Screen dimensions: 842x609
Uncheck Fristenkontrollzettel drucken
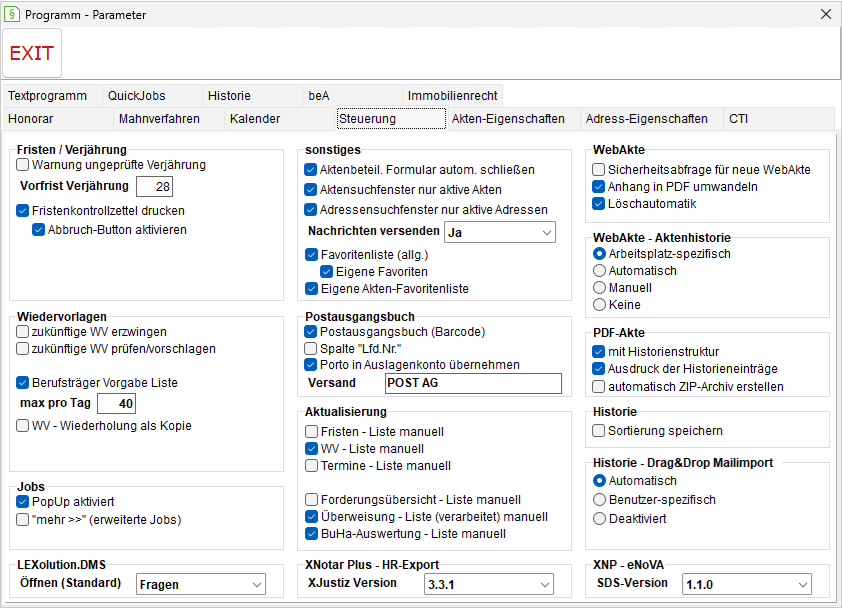[x=23, y=211]
